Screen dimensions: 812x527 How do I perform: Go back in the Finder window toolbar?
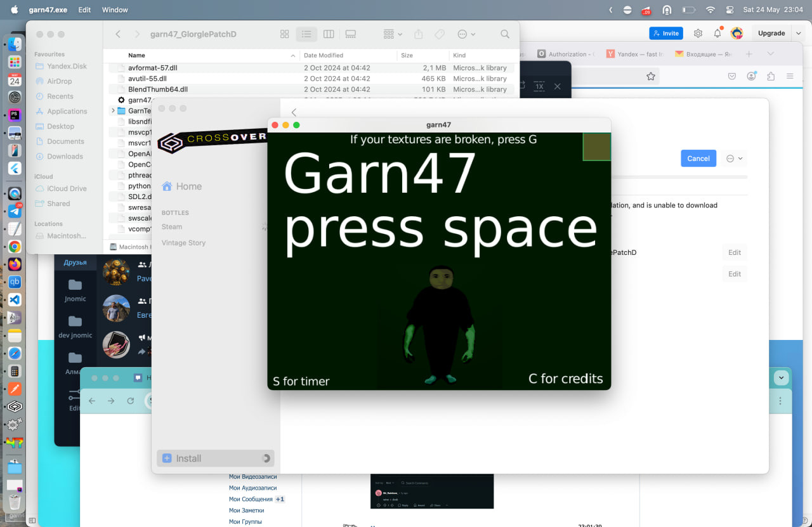point(118,34)
